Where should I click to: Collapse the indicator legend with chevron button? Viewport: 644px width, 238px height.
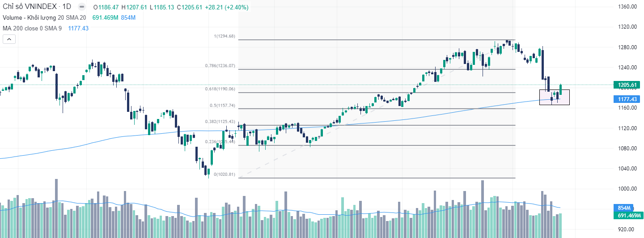pos(9,39)
